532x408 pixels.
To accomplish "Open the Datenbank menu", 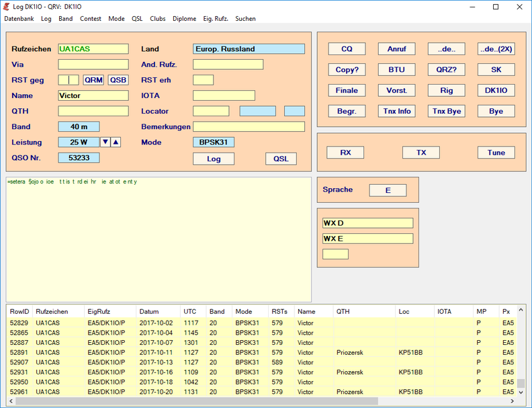I will pos(19,19).
